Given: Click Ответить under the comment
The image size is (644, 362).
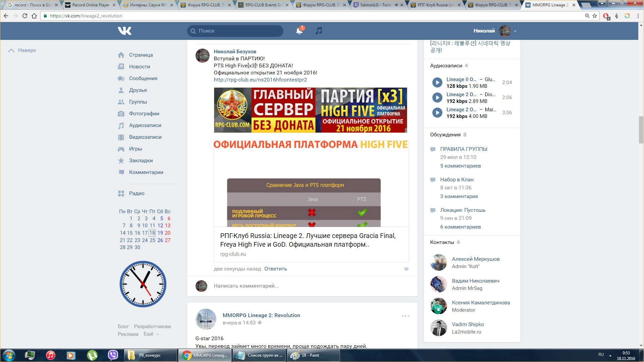Looking at the screenshot, I should coord(276,269).
